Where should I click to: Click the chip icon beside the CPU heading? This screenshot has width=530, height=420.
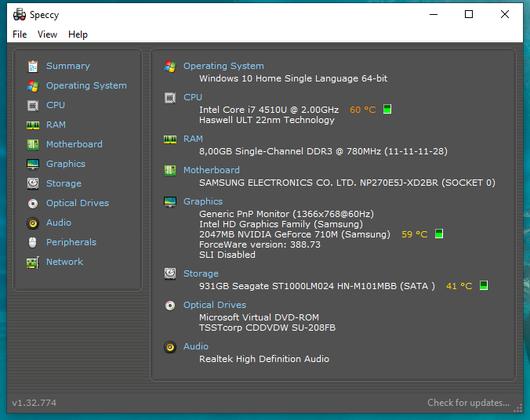coord(170,98)
